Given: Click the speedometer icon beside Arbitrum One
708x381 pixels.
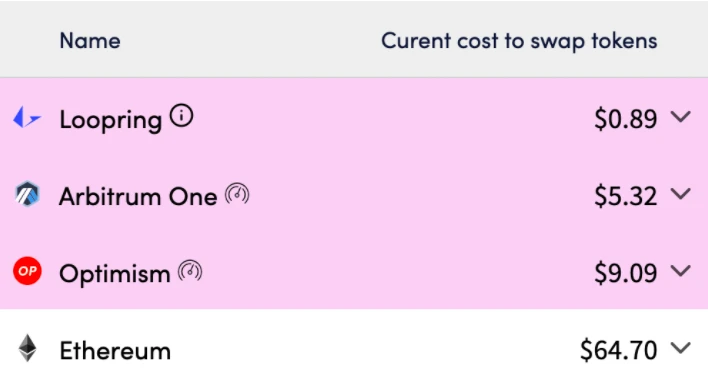Looking at the screenshot, I should pos(237,195).
